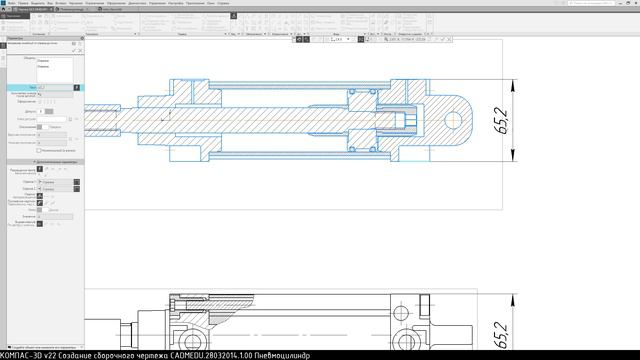Image resolution: width=640 pixels, height=360 pixels.
Task: Click the gray button next to Допуск
Action: pyautogui.click(x=49, y=111)
